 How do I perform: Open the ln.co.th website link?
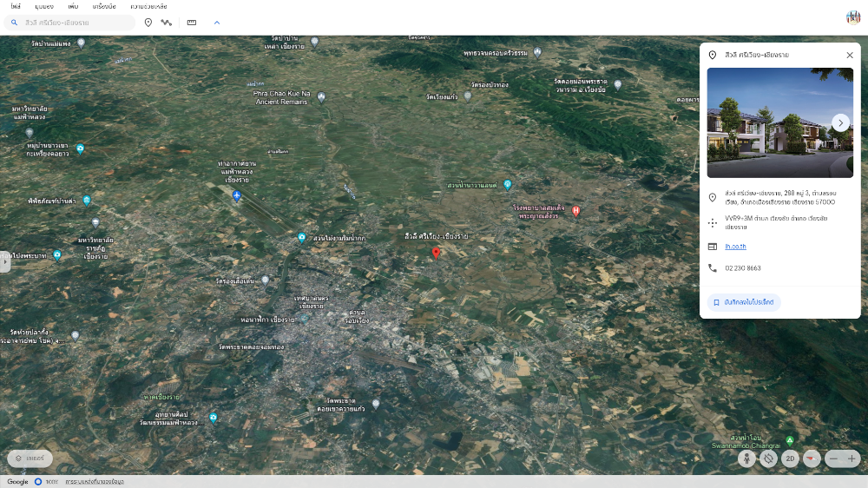[735, 247]
